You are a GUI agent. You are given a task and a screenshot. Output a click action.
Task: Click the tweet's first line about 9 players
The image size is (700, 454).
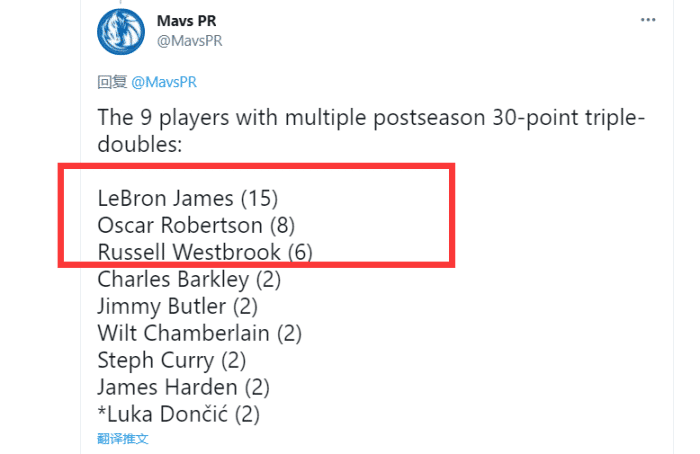click(x=370, y=117)
